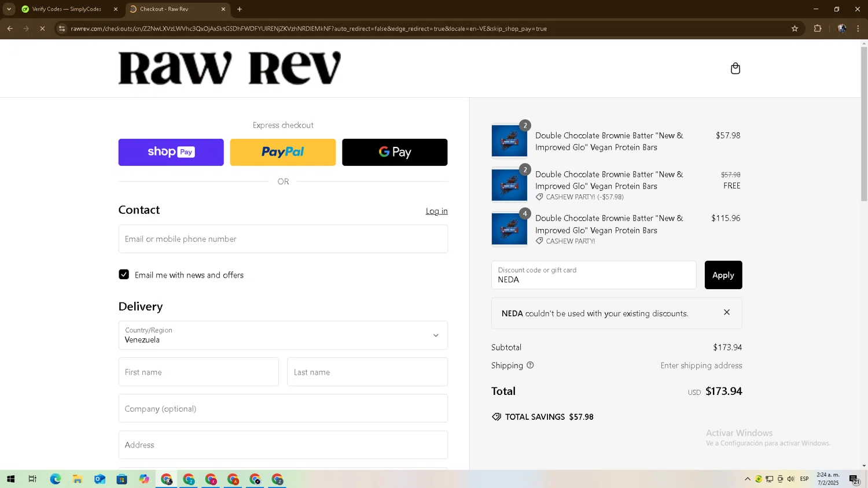Viewport: 868px width, 488px height.
Task: Click the CASHEW PARTY! (-$57.98) discount tag
Action: tap(580, 197)
